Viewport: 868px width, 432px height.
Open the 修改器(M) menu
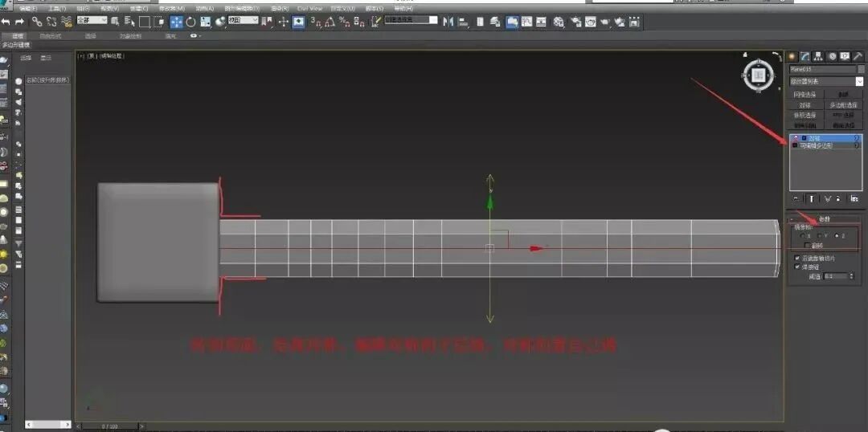pyautogui.click(x=172, y=9)
